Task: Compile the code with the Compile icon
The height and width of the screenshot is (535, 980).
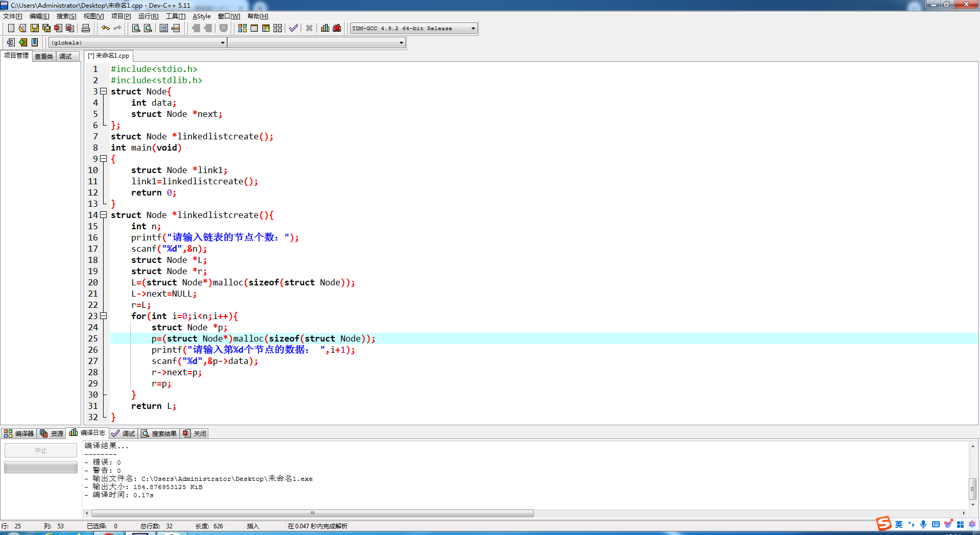Action: coord(242,28)
